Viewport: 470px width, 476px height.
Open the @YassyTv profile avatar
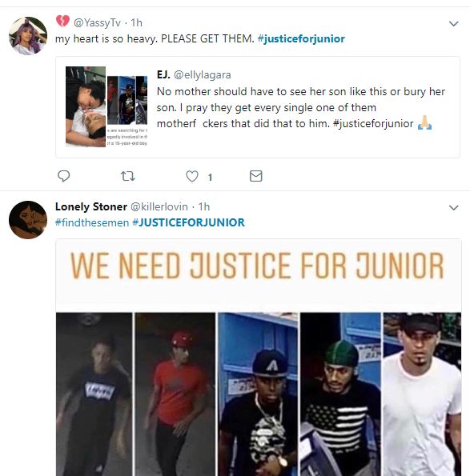tap(28, 36)
